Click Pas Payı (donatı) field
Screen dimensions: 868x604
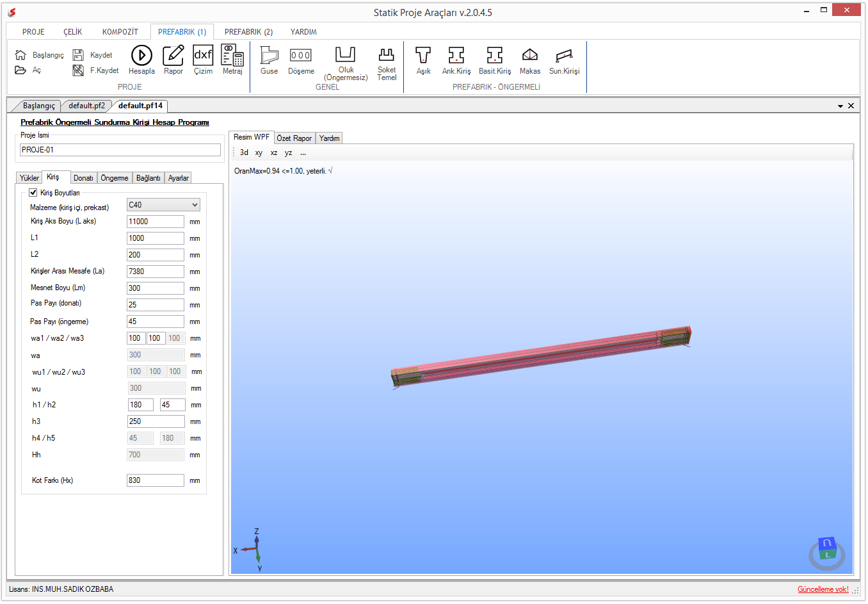point(156,305)
